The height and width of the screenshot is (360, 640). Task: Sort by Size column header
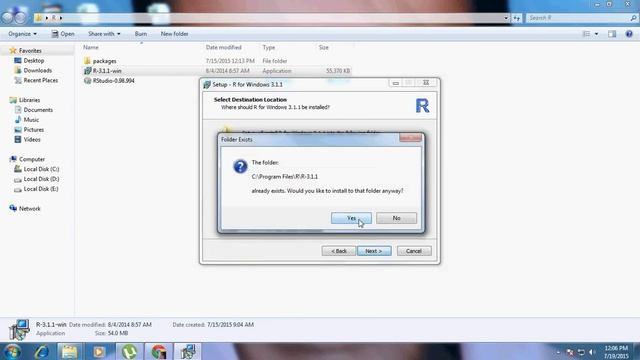324,47
